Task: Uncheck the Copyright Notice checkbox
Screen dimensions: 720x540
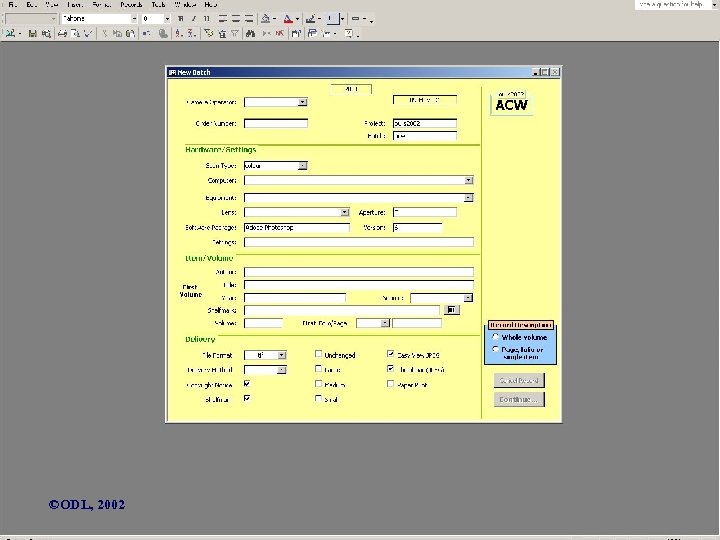Action: pyautogui.click(x=247, y=384)
